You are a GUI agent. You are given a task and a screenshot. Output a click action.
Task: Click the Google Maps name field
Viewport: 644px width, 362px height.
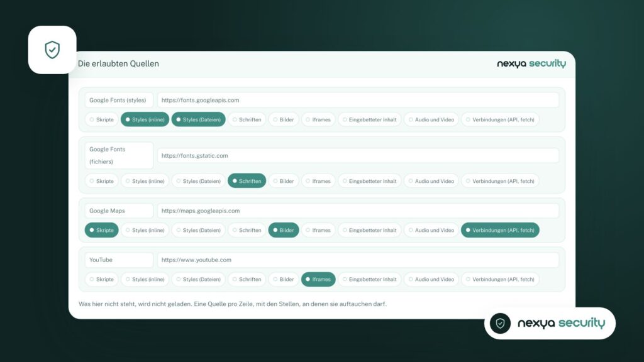119,211
